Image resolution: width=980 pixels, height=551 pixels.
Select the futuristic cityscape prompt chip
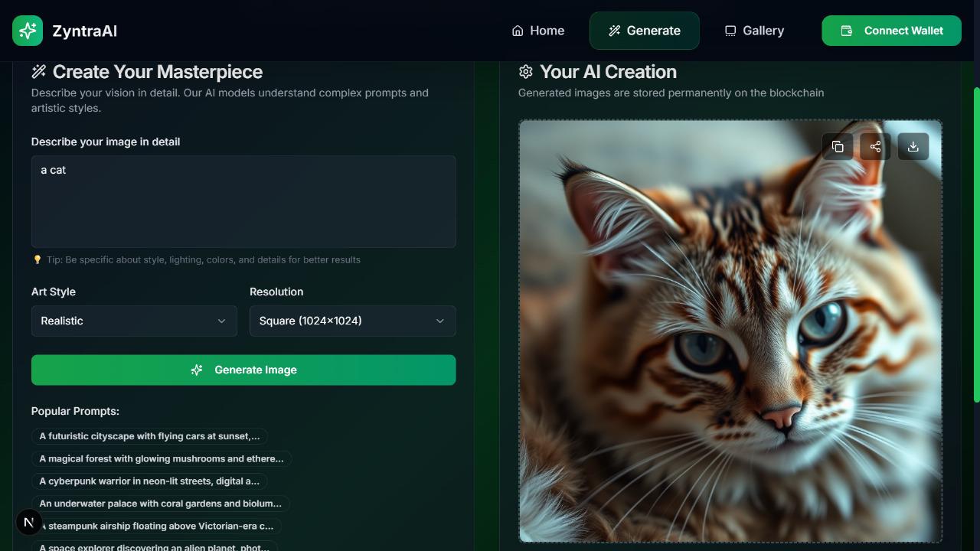(x=149, y=436)
